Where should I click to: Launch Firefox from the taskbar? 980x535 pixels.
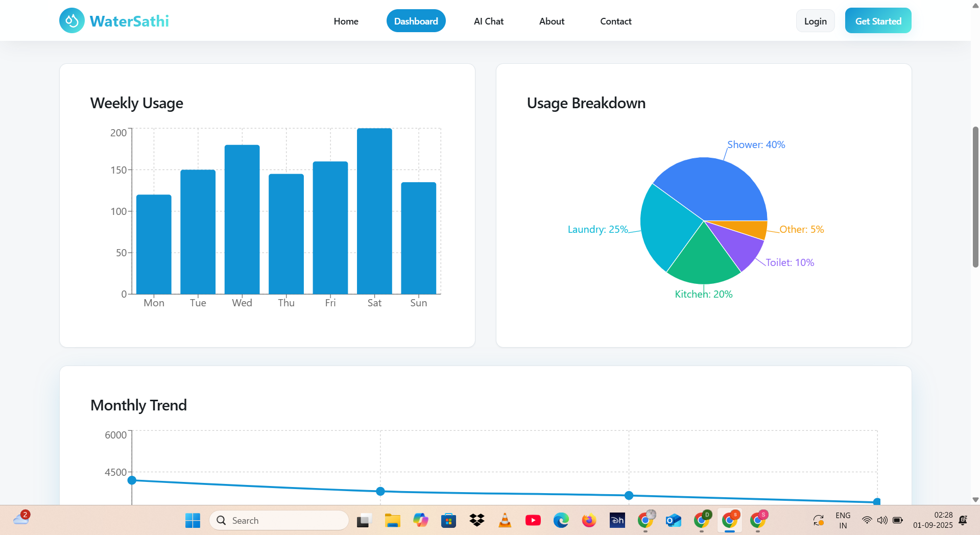click(589, 520)
